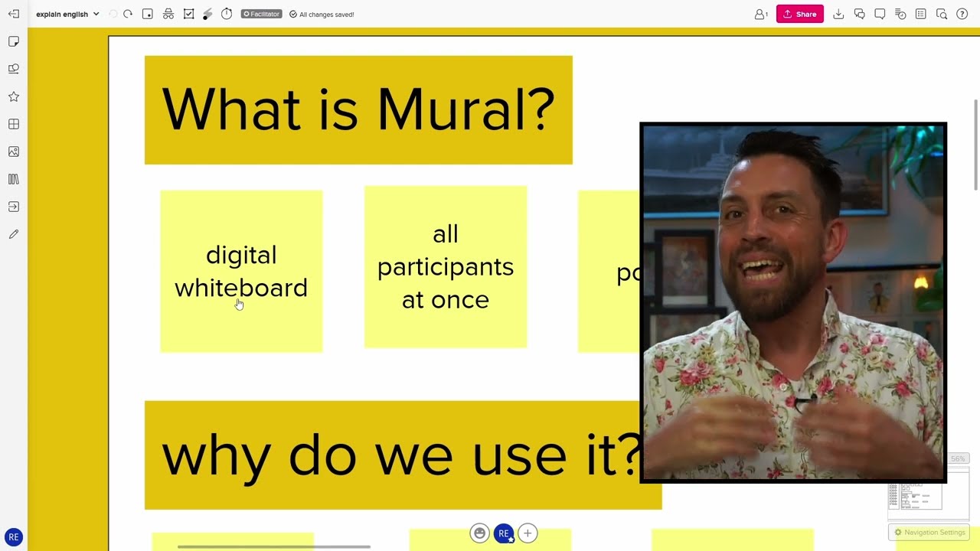Toggle the Facilitator badge
This screenshot has height=551, width=980.
[x=261, y=13]
